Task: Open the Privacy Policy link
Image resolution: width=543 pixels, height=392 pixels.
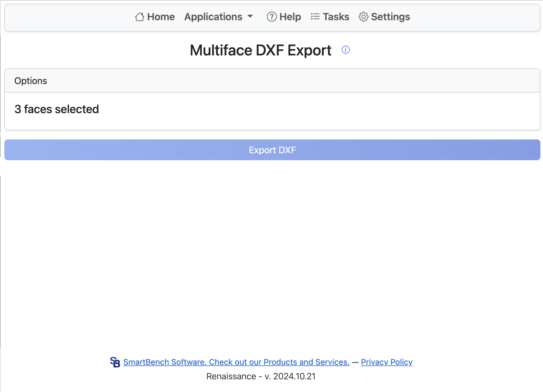Action: pyautogui.click(x=387, y=362)
